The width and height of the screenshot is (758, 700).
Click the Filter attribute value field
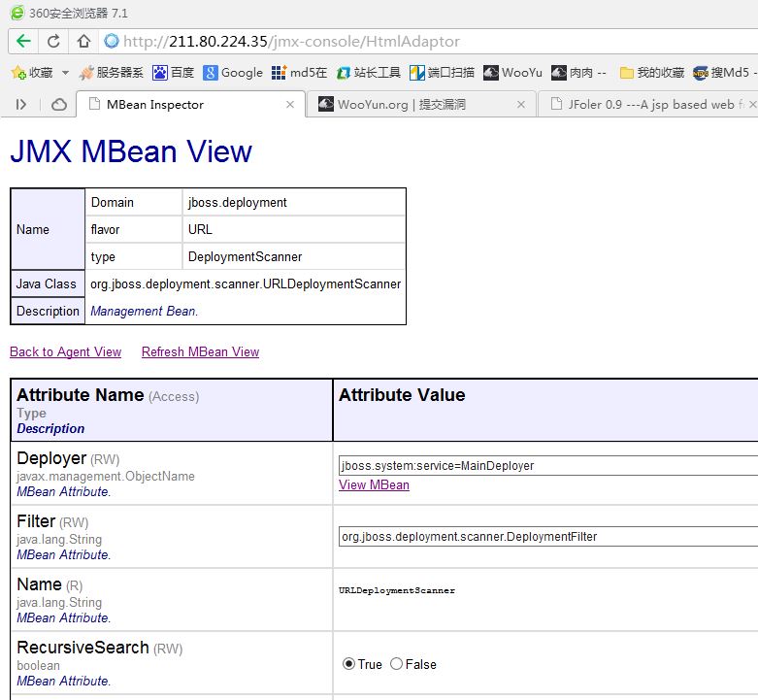pyautogui.click(x=548, y=537)
